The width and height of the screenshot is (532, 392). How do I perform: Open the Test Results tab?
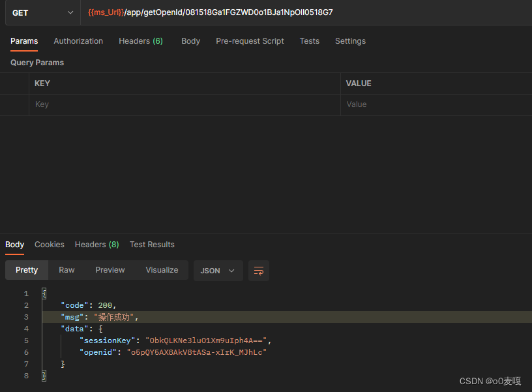pyautogui.click(x=152, y=245)
